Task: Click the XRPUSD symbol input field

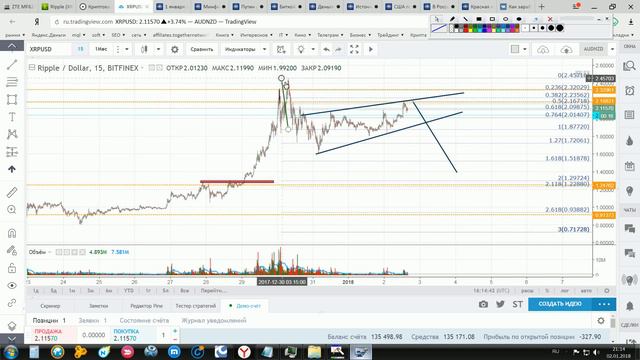Action: [49, 49]
